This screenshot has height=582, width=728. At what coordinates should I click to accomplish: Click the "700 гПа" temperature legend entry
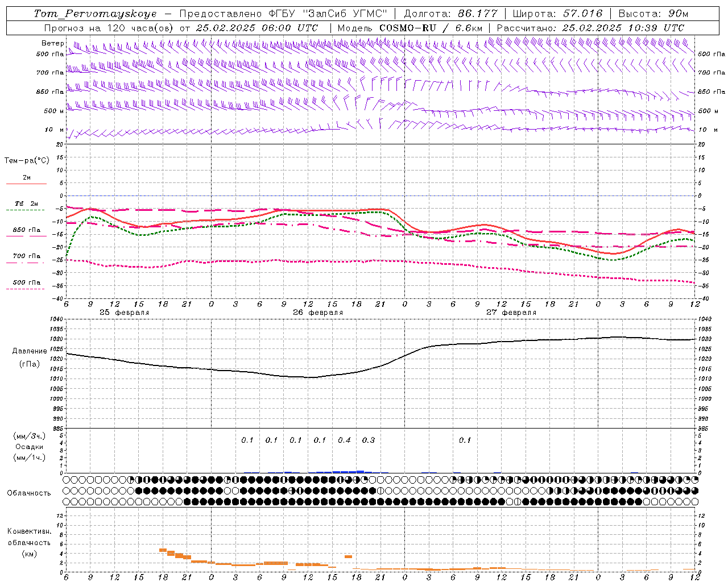(x=27, y=256)
